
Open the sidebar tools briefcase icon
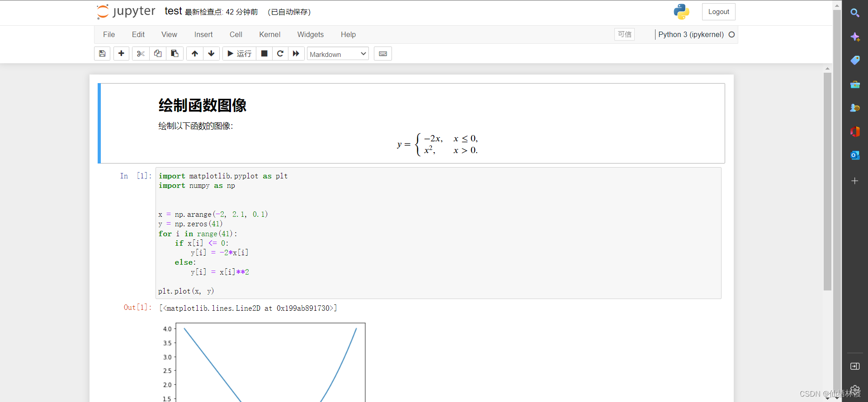[x=855, y=84]
